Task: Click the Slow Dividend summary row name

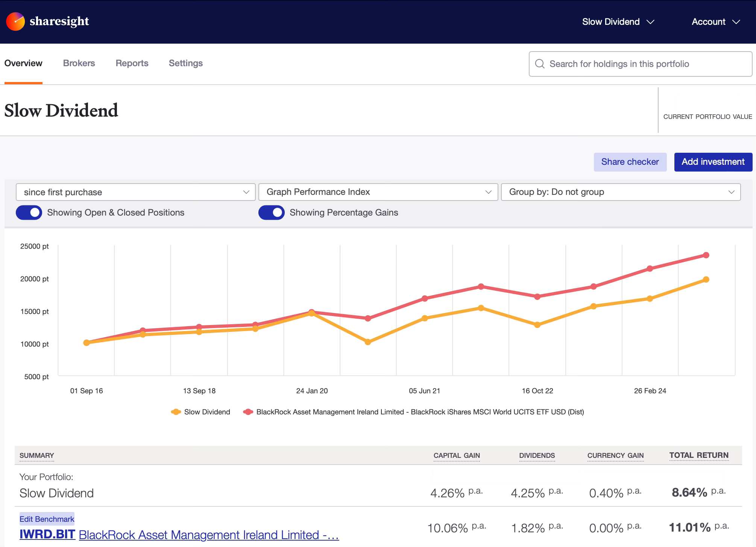Action: click(x=56, y=493)
